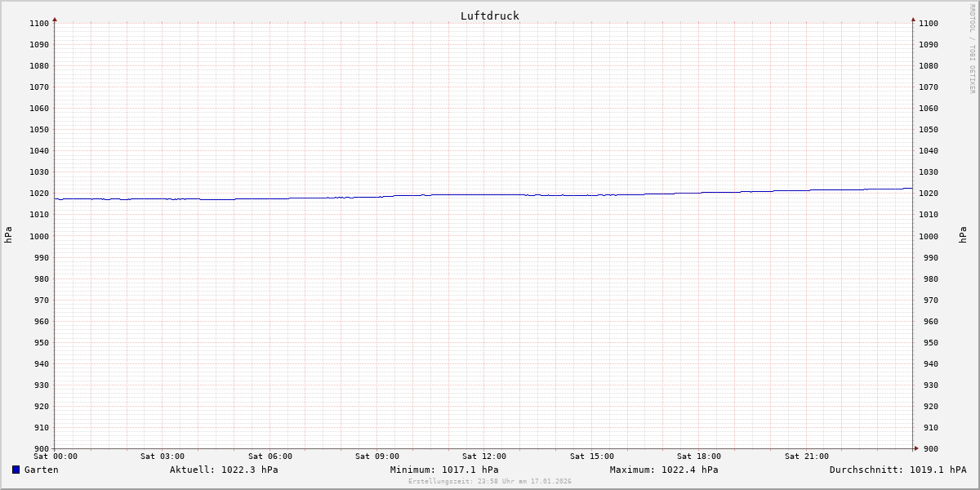Viewport: 980px width, 490px height.
Task: Click the Sat 12:00 time axis label
Action: [483, 457]
